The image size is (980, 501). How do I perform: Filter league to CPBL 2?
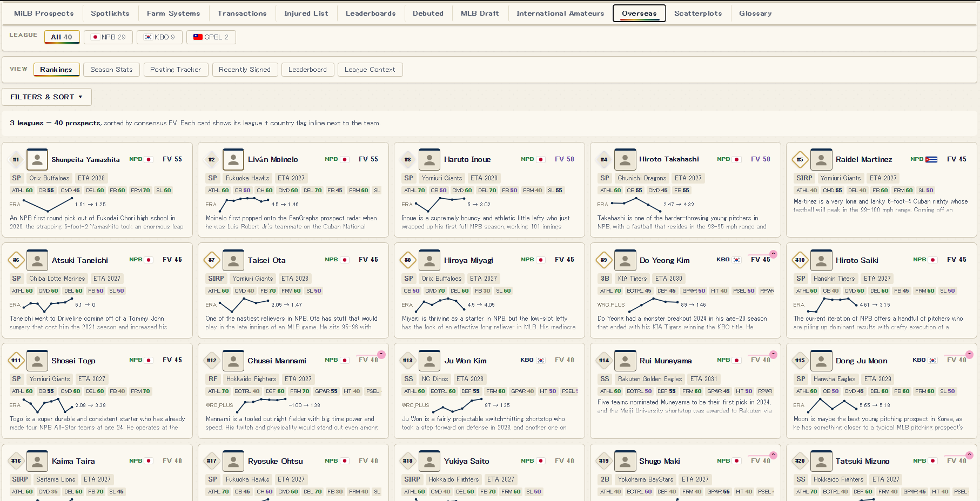coord(211,37)
